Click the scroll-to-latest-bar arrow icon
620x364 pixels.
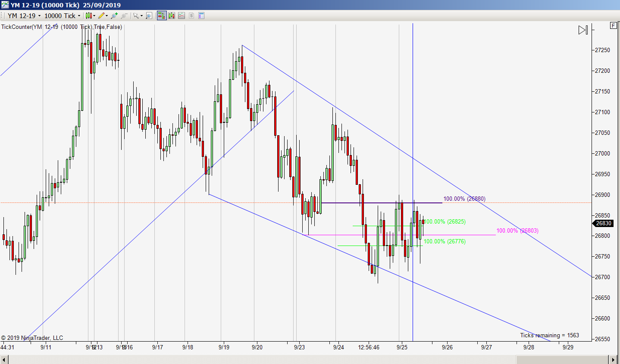coord(583,30)
